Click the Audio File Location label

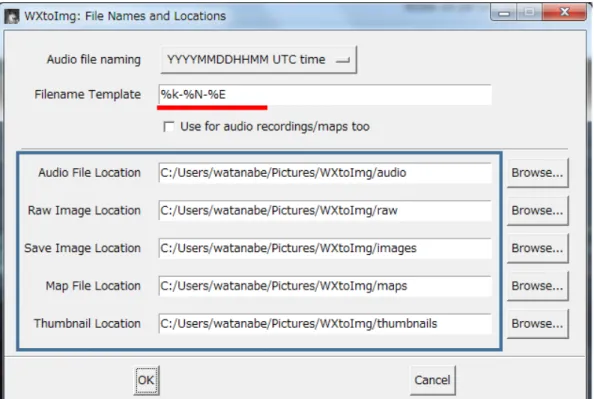(89, 173)
